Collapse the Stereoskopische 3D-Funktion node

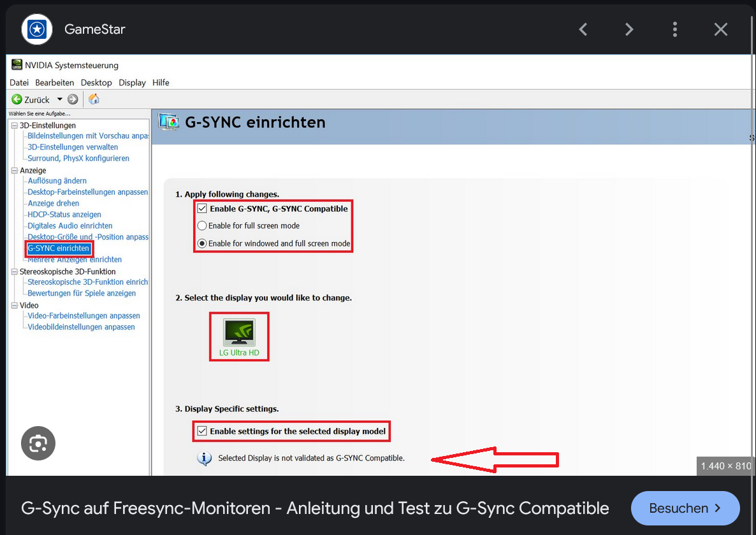[x=15, y=271]
